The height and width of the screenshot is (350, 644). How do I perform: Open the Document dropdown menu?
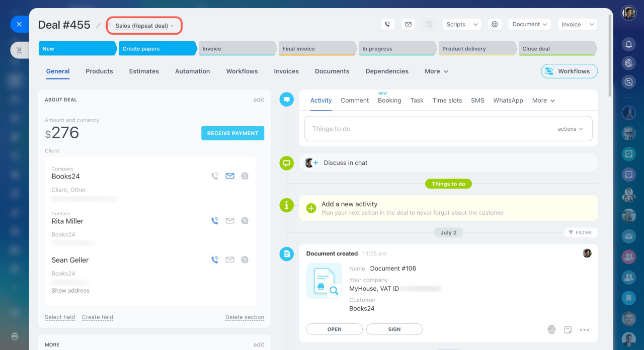coord(529,24)
